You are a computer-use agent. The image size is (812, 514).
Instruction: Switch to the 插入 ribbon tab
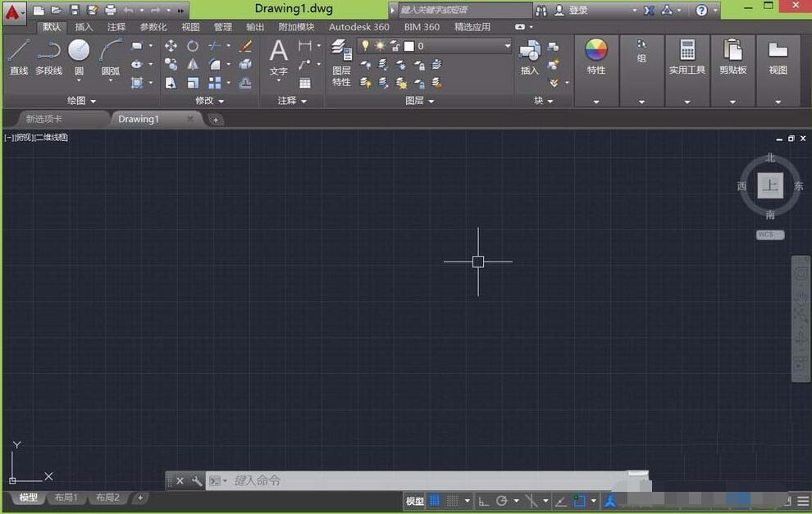coord(84,27)
